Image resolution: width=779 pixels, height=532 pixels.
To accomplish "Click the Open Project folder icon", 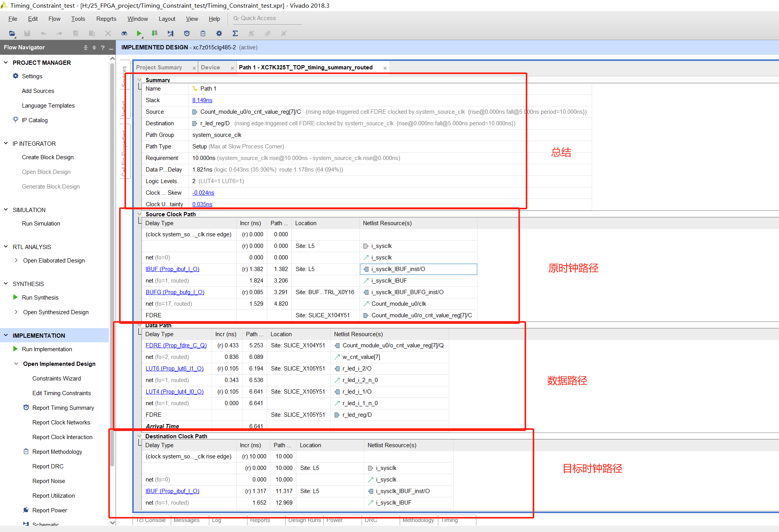I will (12, 34).
